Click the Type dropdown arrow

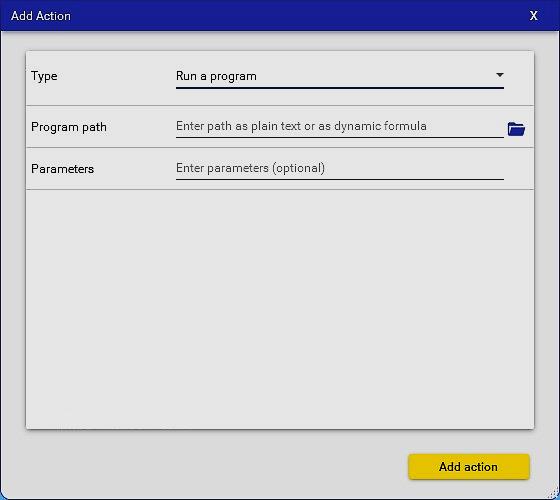(500, 75)
